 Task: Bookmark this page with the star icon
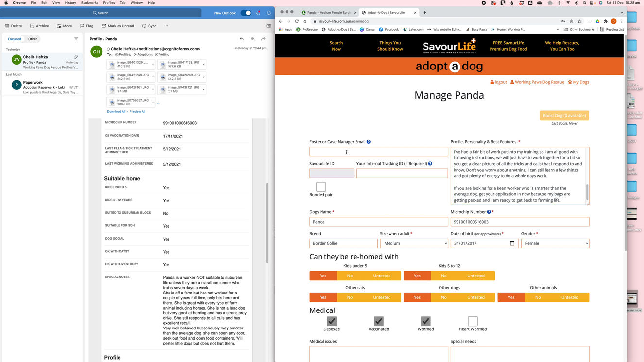579,21
